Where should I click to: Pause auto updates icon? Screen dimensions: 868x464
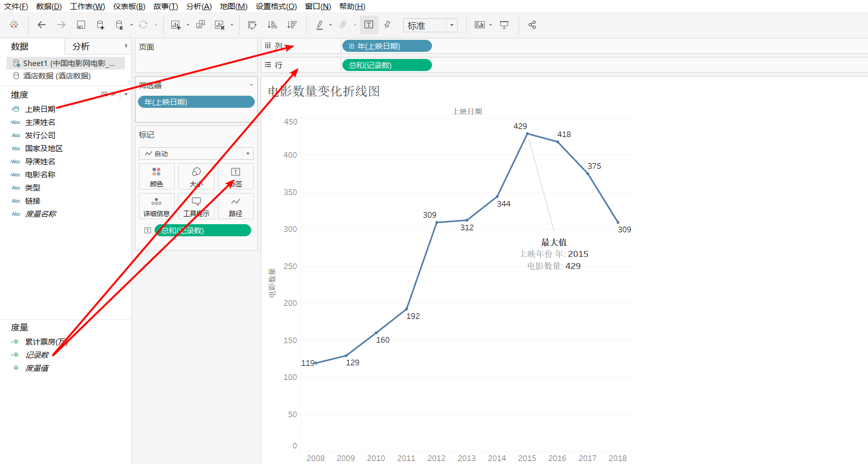pyautogui.click(x=119, y=25)
